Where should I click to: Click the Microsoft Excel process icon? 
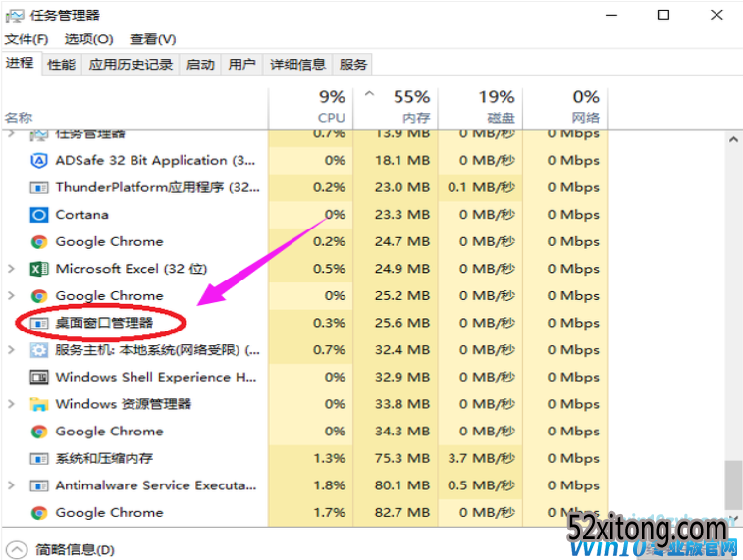(39, 269)
